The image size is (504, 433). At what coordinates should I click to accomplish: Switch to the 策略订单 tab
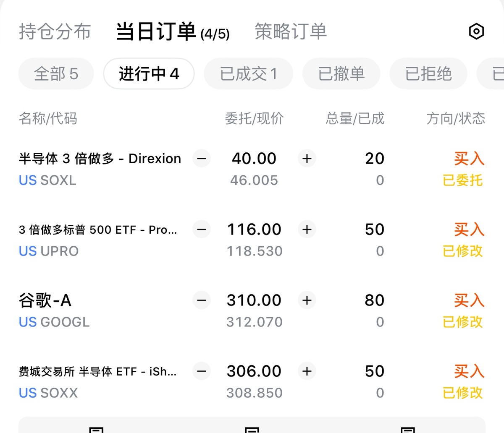(x=291, y=32)
